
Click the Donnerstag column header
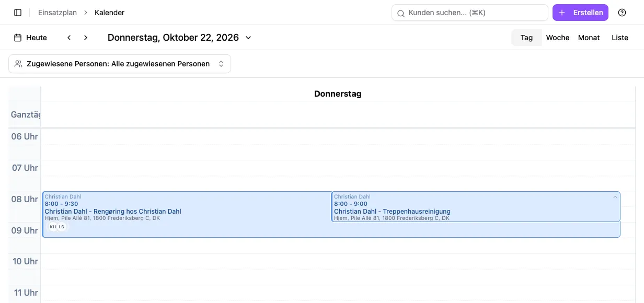(338, 94)
